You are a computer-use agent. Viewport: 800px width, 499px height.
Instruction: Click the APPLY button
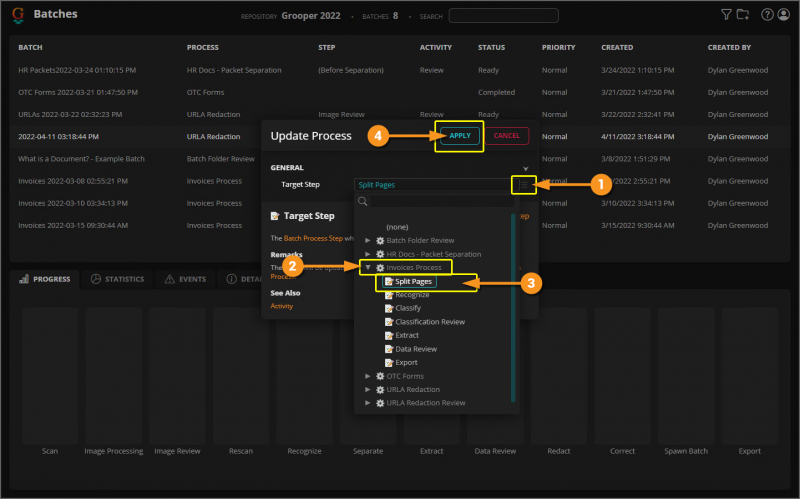click(x=460, y=136)
